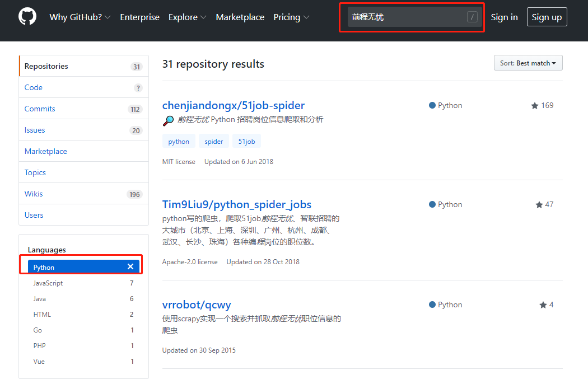Go to Marketplace in the top navigation
Image resolution: width=588 pixels, height=384 pixels.
coord(240,17)
